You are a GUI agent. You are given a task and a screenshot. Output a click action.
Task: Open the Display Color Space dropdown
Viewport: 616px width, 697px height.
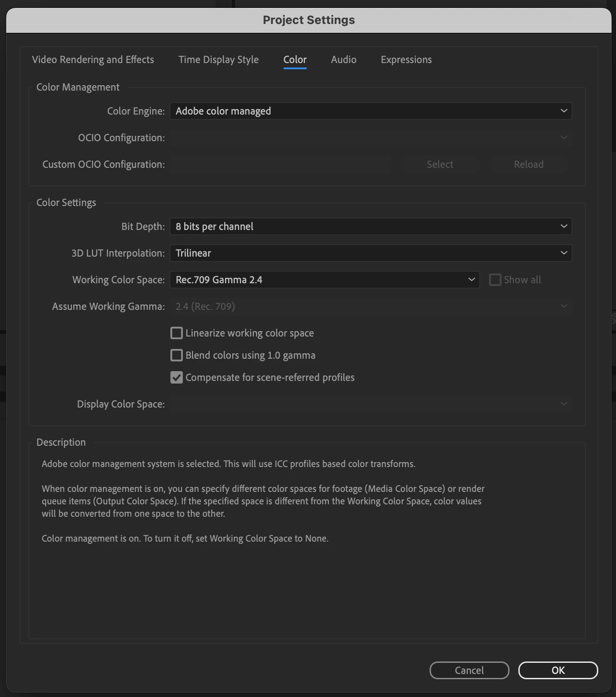371,404
